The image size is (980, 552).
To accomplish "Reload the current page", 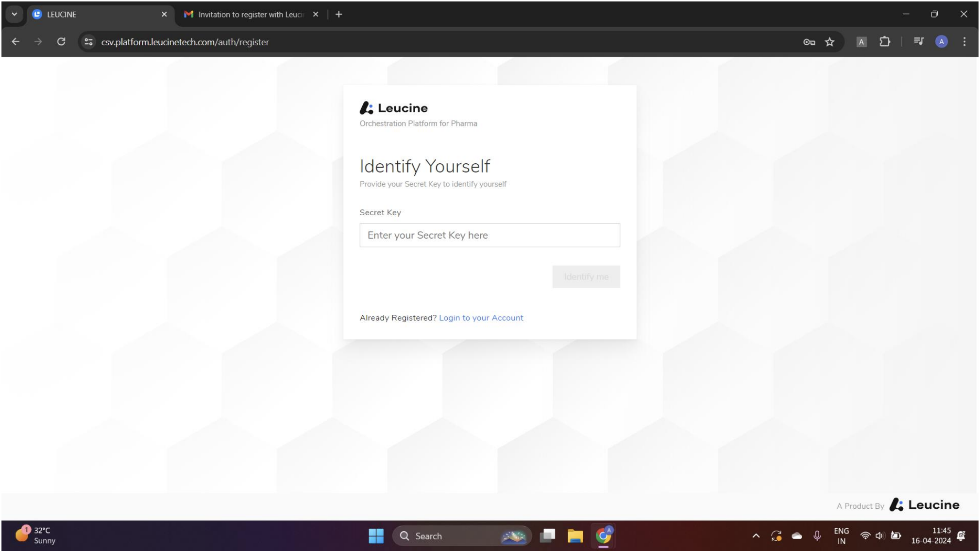I will (x=61, y=42).
